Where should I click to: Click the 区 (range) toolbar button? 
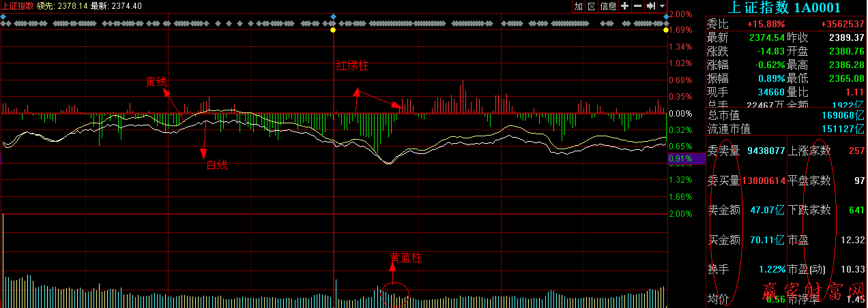pos(592,6)
